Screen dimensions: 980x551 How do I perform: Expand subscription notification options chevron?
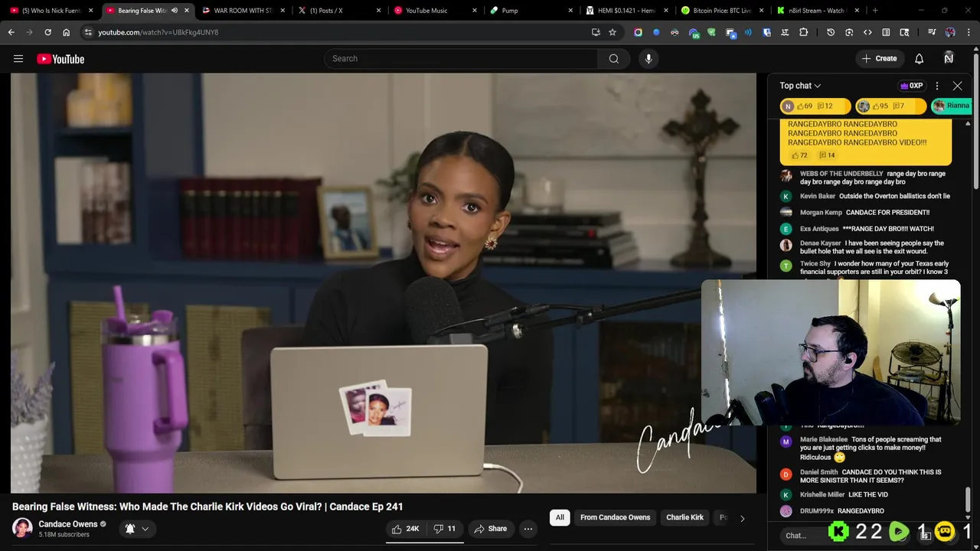pos(145,529)
